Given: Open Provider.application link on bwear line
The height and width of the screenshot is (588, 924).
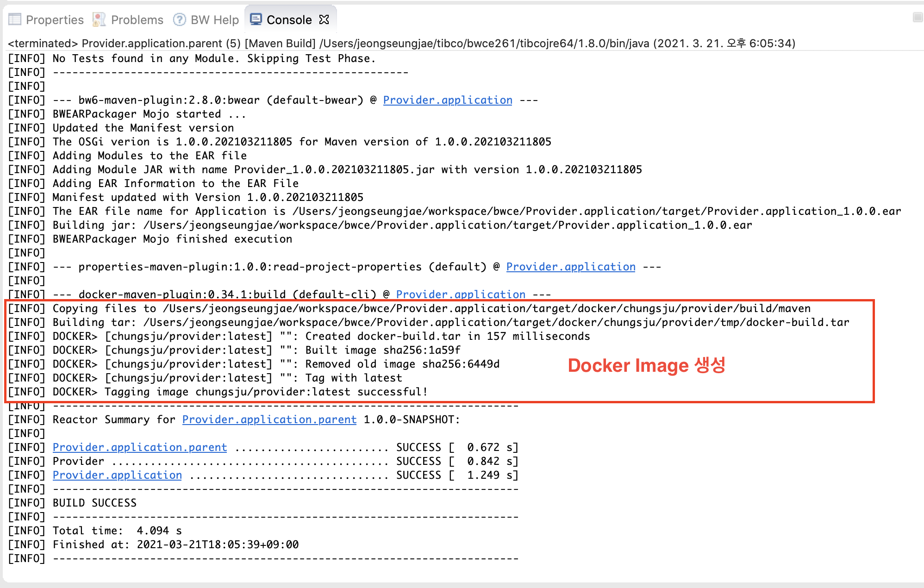Looking at the screenshot, I should 448,100.
